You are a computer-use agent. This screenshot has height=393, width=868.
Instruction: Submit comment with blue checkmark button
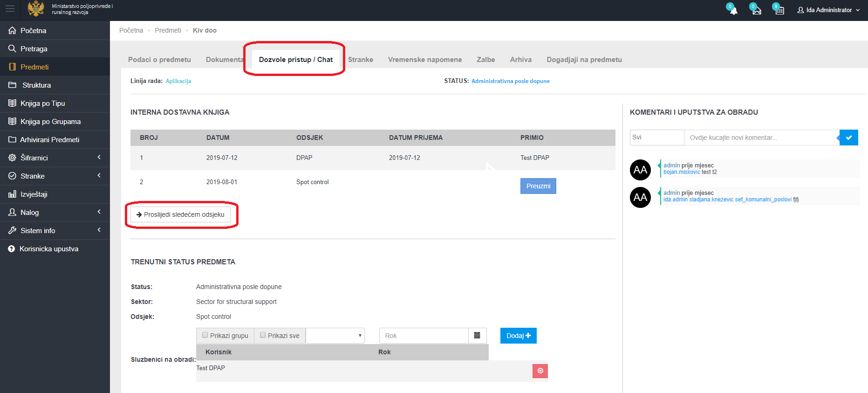848,138
